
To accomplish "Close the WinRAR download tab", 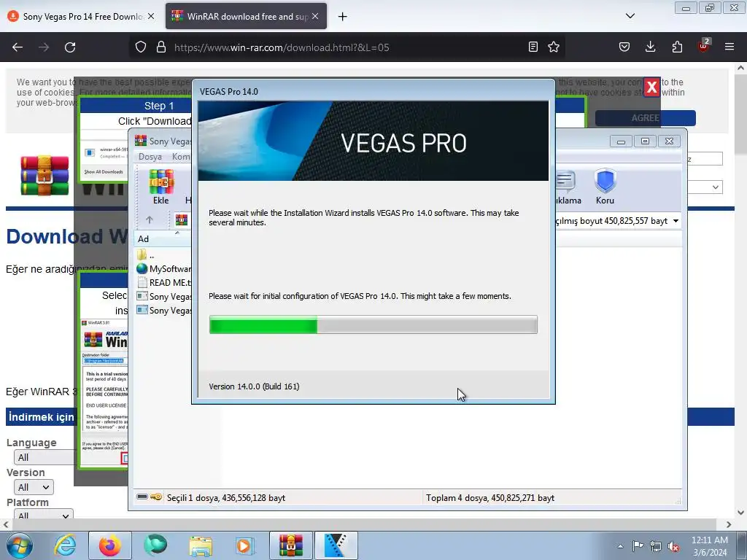I will click(x=315, y=16).
